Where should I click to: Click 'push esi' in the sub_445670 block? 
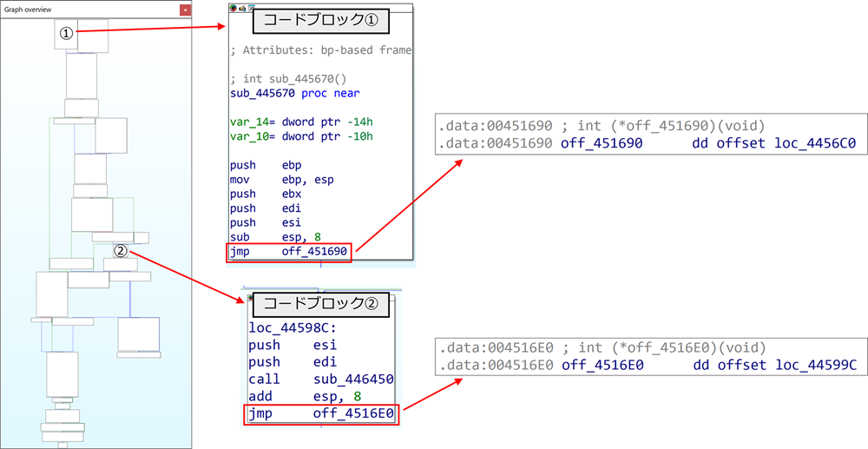[x=264, y=222]
